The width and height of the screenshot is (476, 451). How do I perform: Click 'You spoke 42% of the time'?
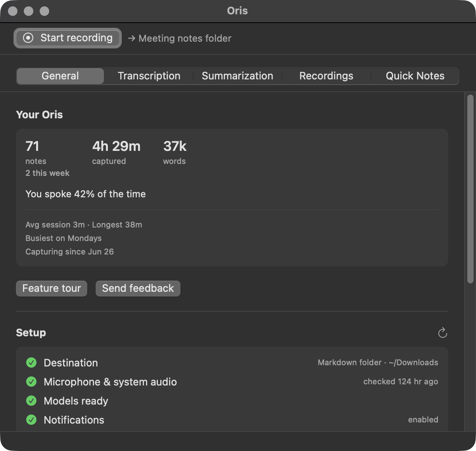pos(85,194)
